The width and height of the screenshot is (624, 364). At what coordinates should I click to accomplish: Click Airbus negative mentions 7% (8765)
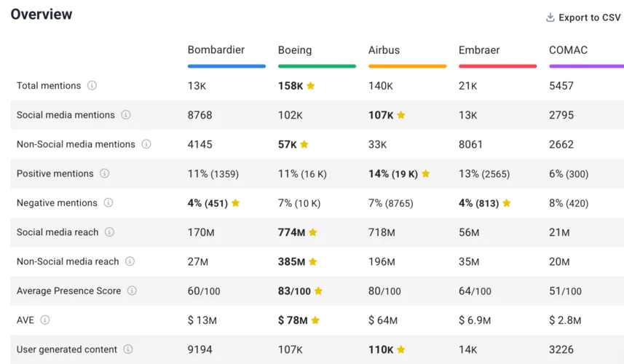(x=390, y=203)
